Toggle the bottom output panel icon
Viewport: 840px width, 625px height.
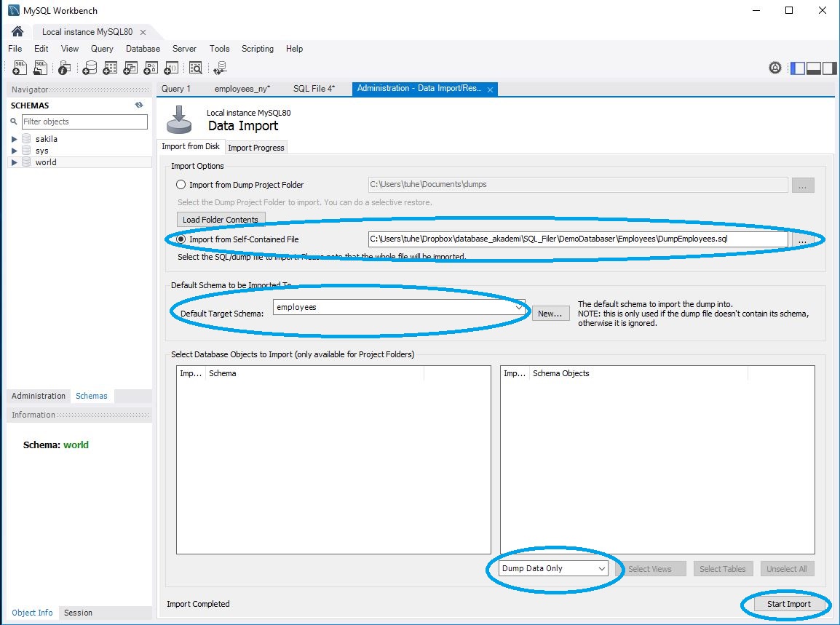(814, 68)
